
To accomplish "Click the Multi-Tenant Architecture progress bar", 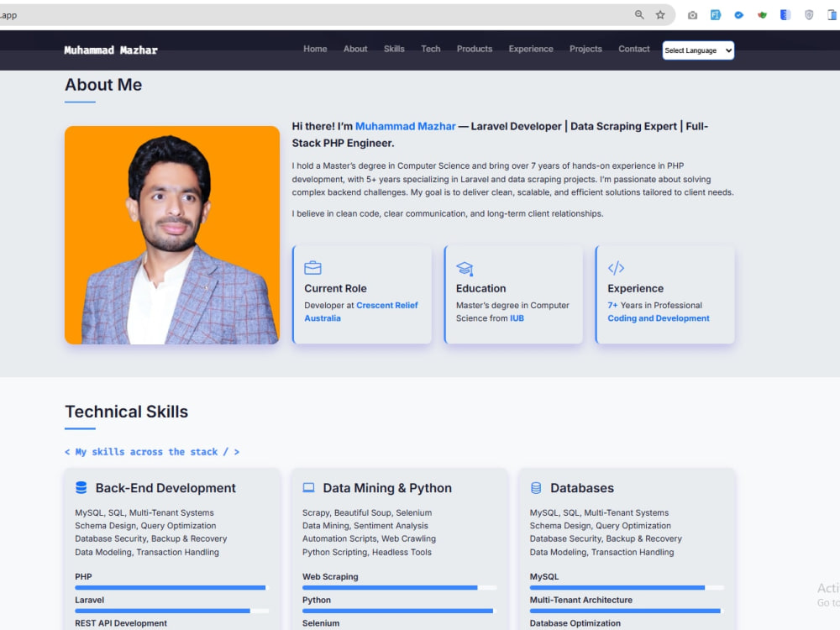I will (x=627, y=611).
